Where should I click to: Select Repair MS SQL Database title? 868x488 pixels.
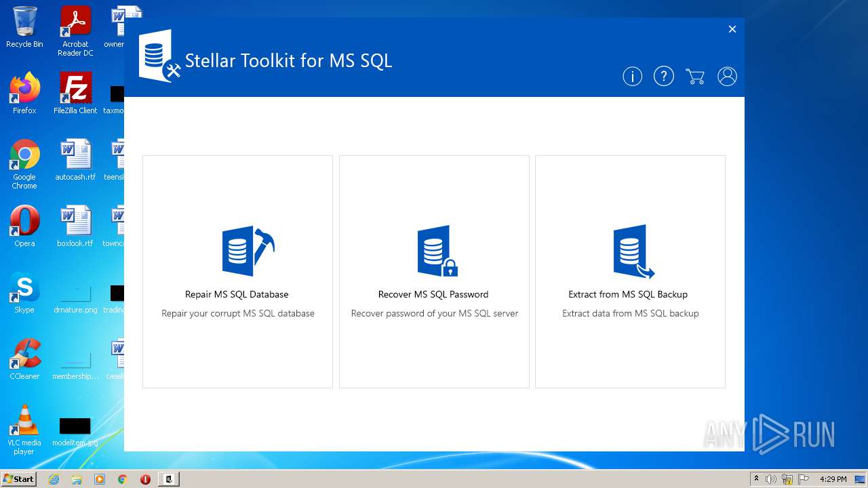pyautogui.click(x=237, y=294)
